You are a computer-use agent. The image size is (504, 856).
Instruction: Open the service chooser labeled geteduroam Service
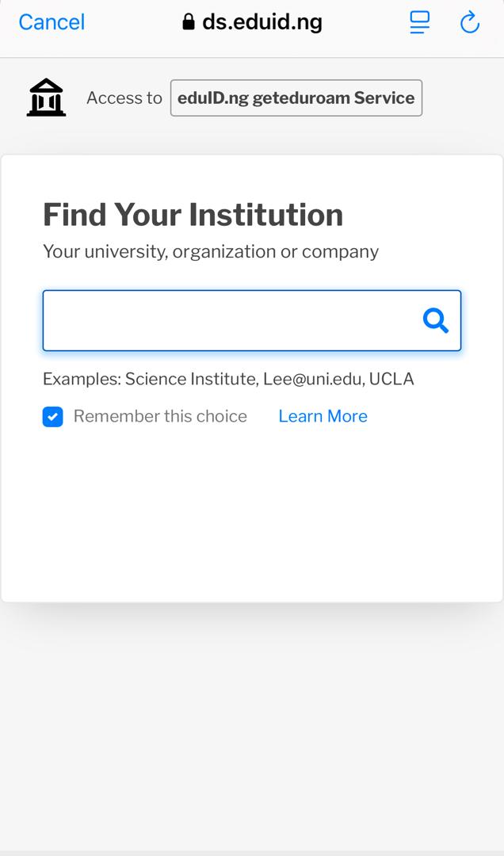point(296,97)
